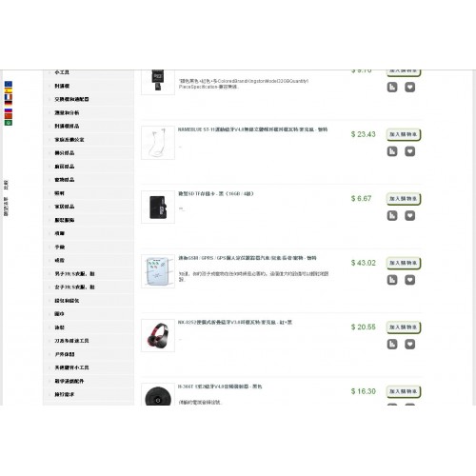This screenshot has height=476, width=476.
Task: Add $23.43 earphones to shopping cart
Action: coord(404,134)
